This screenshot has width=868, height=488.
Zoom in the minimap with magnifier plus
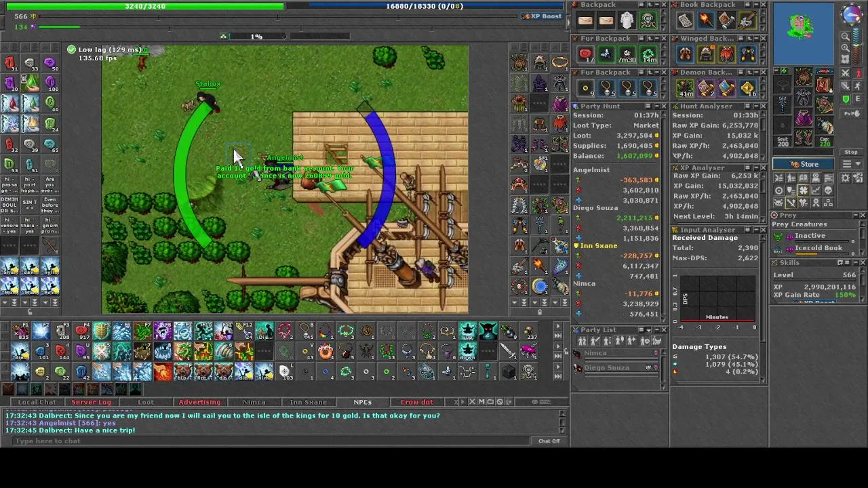(x=845, y=47)
